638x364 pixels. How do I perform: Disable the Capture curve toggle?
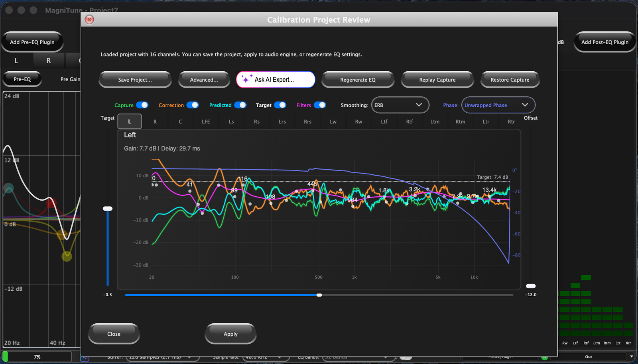coord(143,105)
